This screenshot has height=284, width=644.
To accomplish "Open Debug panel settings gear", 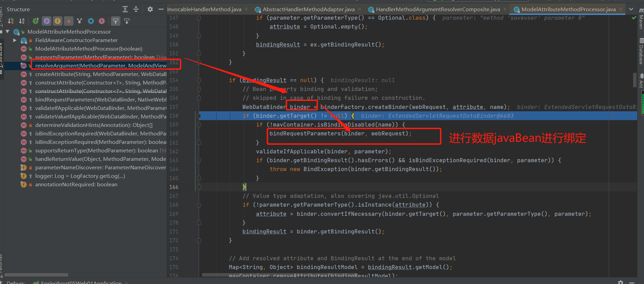I will [621, 282].
